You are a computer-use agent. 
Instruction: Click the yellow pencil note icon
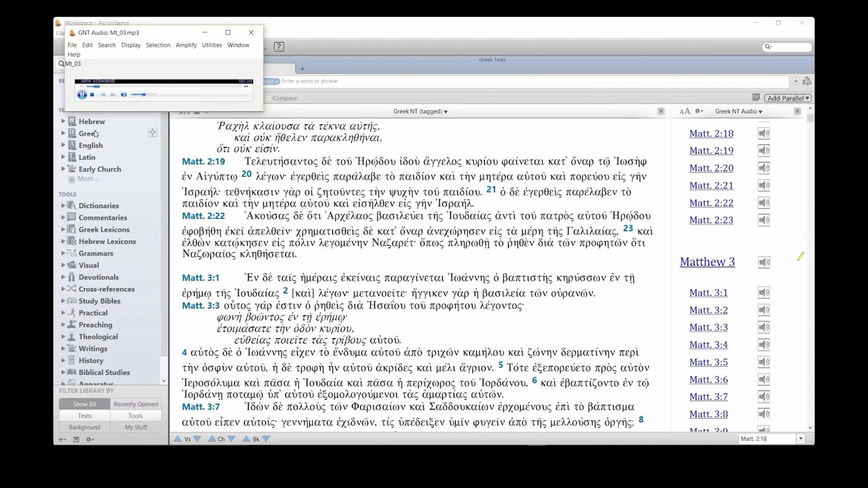click(x=801, y=256)
